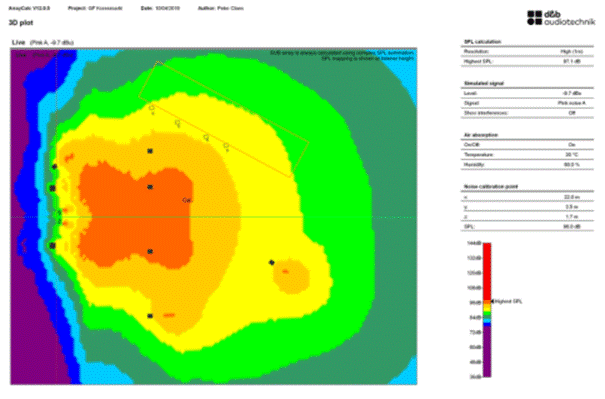
Task: Click the x coordinate value 22.0 m
Action: (572, 197)
